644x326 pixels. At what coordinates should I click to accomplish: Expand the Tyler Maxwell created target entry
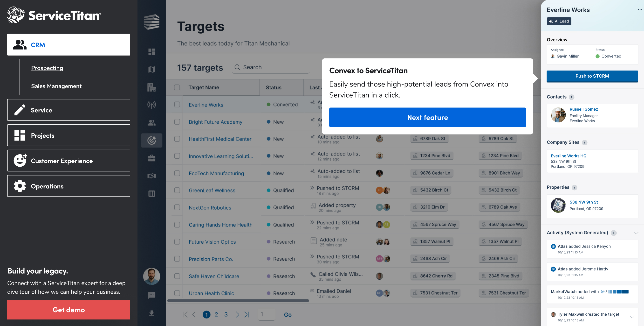(632, 317)
